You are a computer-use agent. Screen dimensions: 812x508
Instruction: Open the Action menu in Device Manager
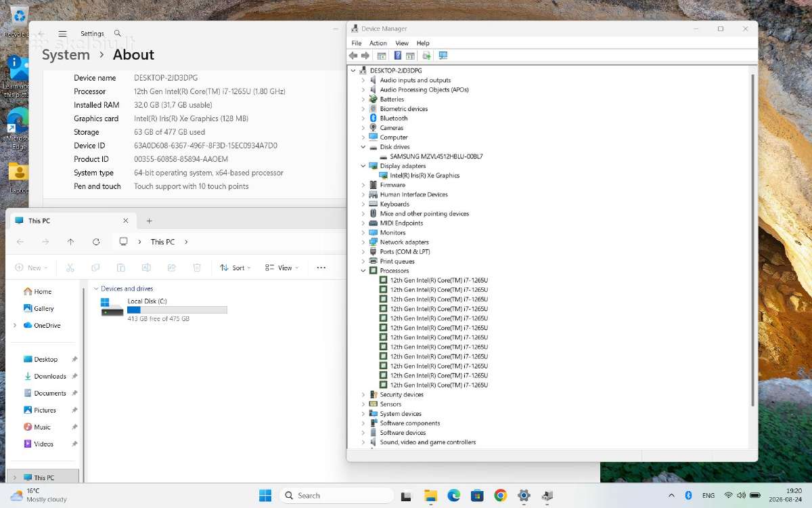(378, 43)
